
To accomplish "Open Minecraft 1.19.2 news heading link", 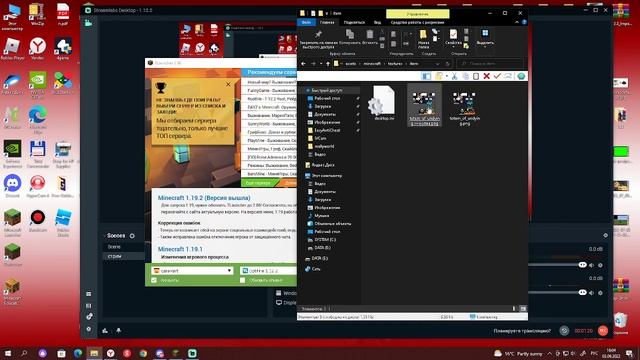I will click(204, 198).
